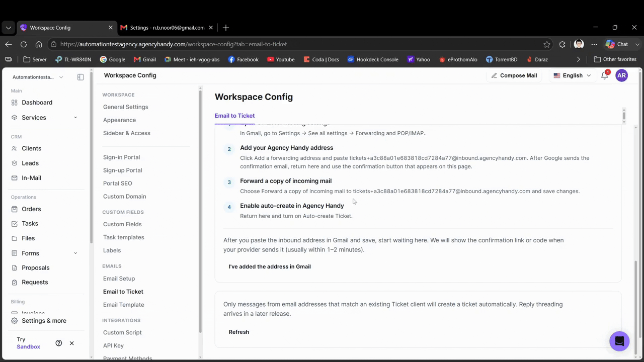Open Custom Domain settings
The width and height of the screenshot is (644, 362).
coord(125,197)
